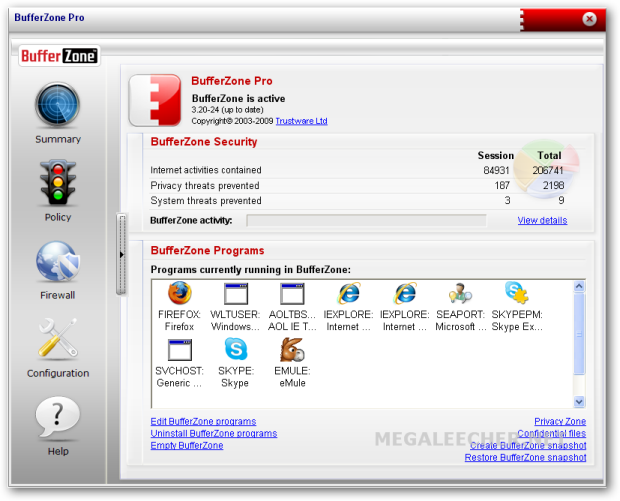Click the View details link
This screenshot has height=501, width=620.
[x=542, y=220]
